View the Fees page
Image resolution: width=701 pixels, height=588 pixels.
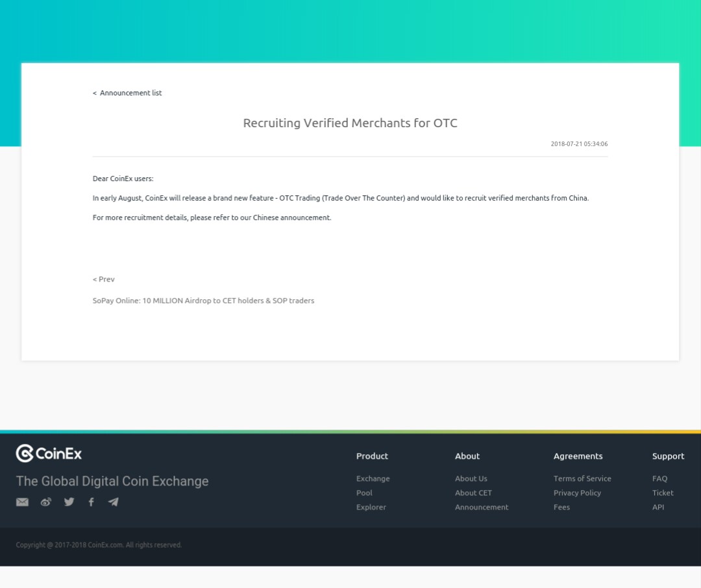click(x=561, y=507)
